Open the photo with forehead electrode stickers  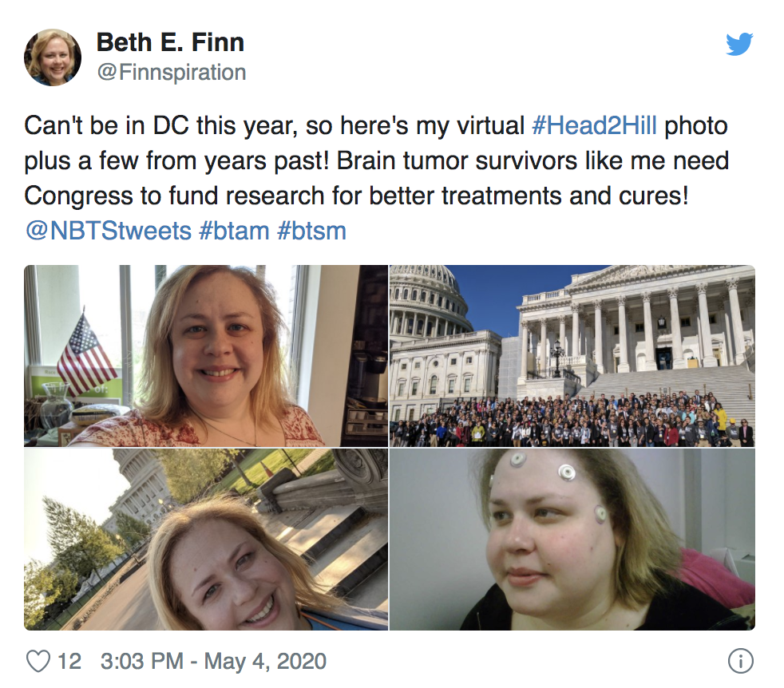(x=572, y=539)
